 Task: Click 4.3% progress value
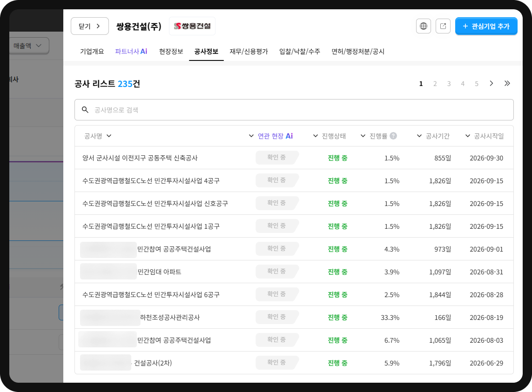click(x=392, y=249)
